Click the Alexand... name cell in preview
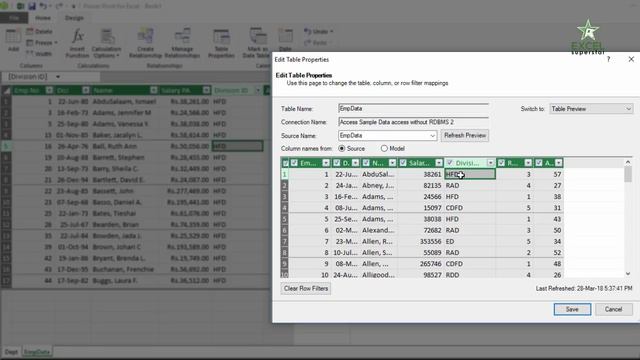The height and width of the screenshot is (360, 640). click(379, 230)
